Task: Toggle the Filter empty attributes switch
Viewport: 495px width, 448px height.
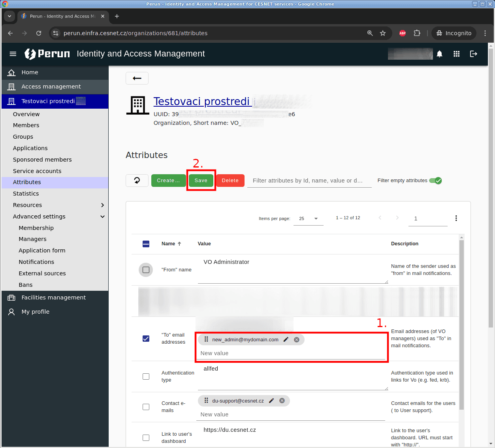Action: 435,181
